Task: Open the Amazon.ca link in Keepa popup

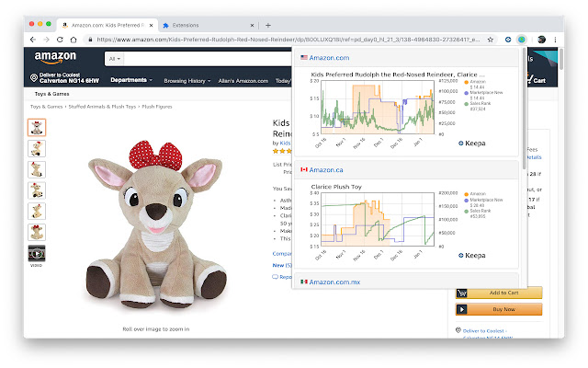Action: tap(327, 169)
